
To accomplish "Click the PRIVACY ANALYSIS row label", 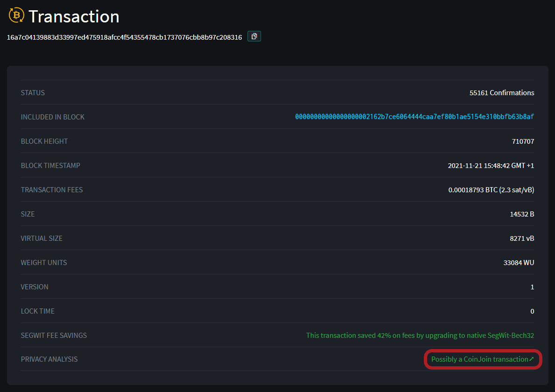I will coord(49,359).
